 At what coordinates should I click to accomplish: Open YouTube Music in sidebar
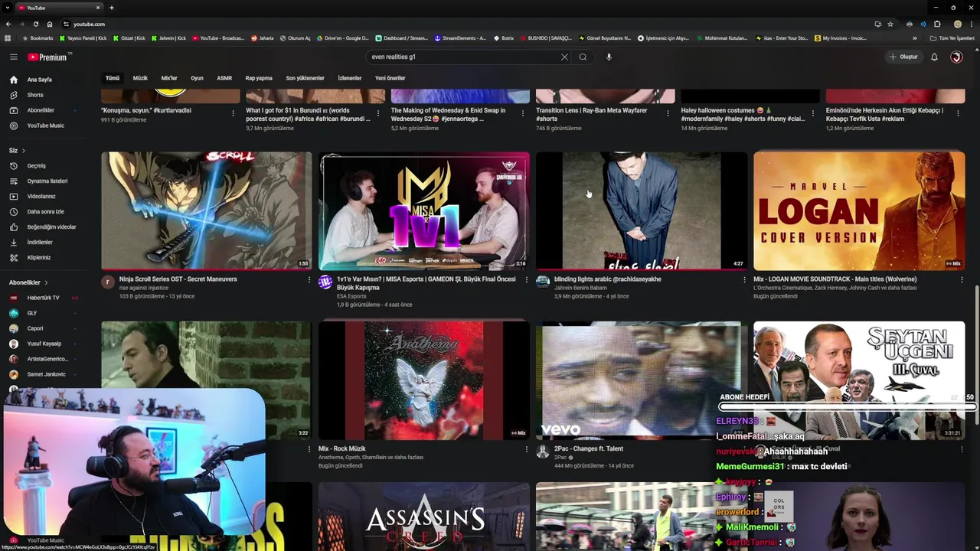click(x=45, y=126)
